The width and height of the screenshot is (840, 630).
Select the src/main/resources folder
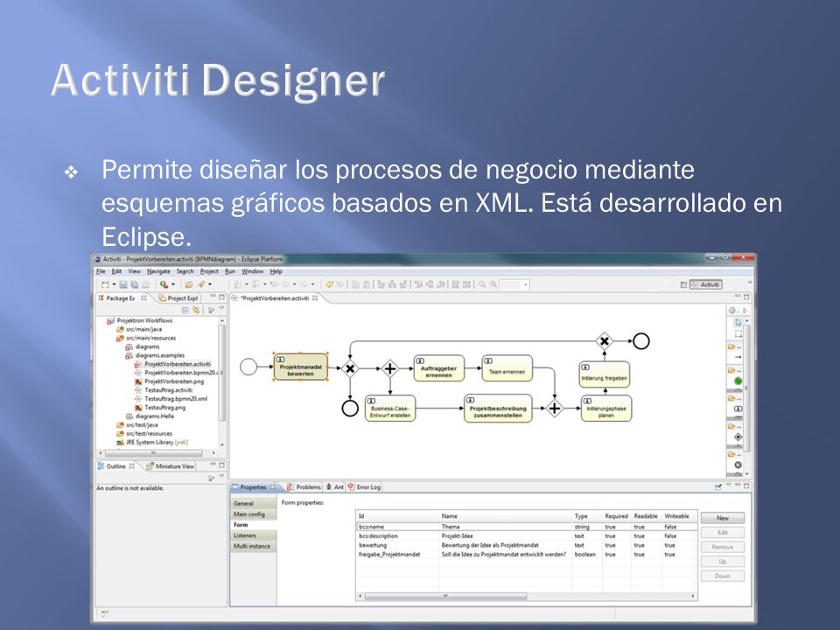146,338
